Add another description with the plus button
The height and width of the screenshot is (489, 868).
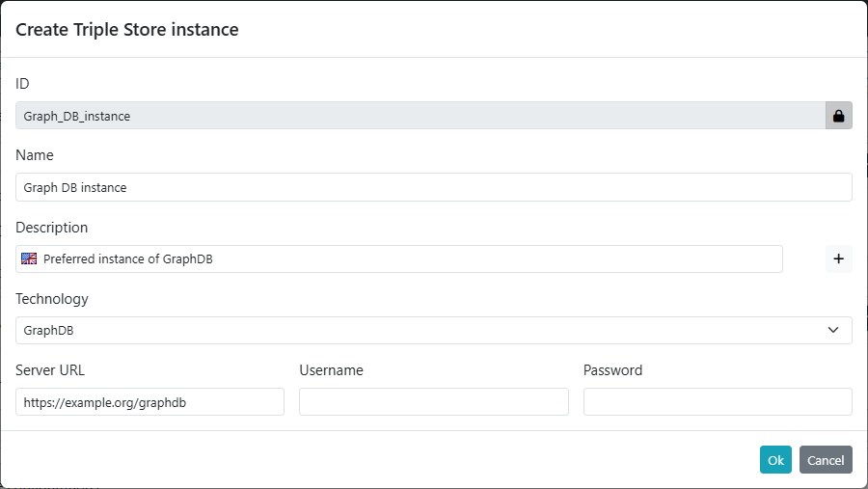coord(838,258)
